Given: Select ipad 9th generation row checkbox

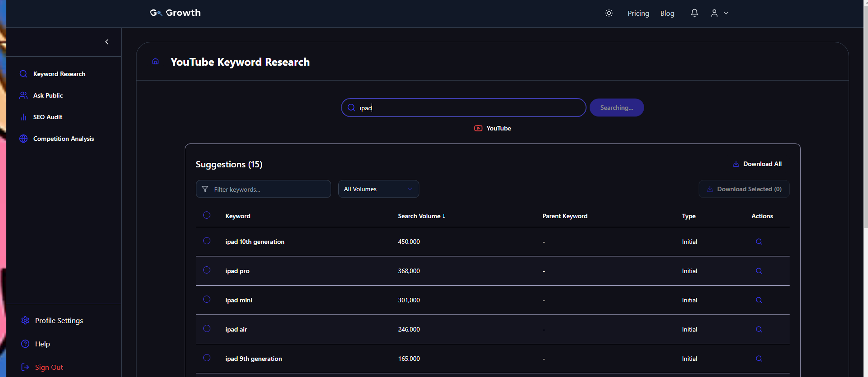Looking at the screenshot, I should (x=207, y=358).
